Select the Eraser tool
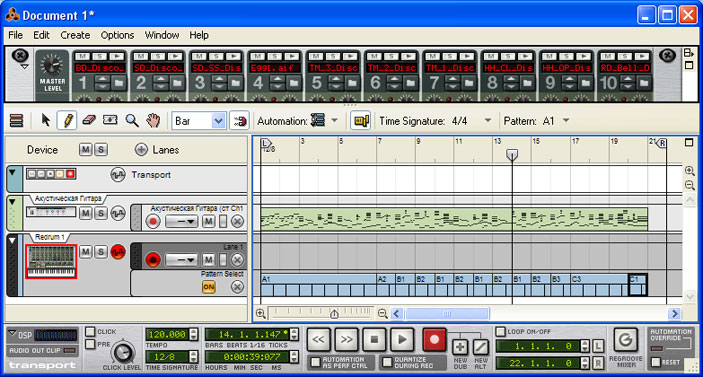This screenshot has height=377, width=703. [89, 120]
